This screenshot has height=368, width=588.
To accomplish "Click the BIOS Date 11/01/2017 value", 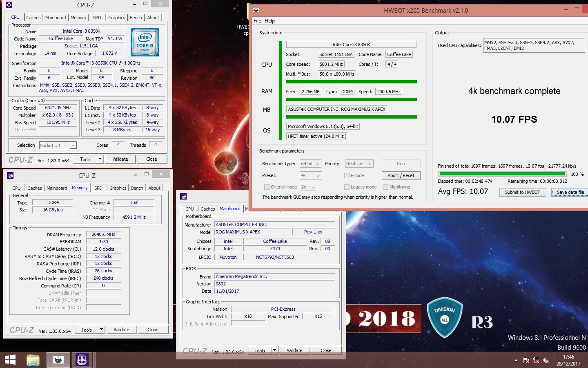I will (275, 291).
